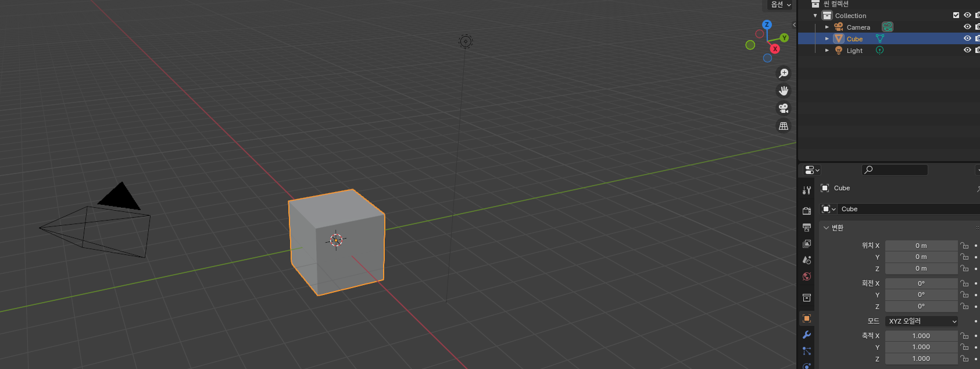Open the Particles properties tab
The image size is (980, 369).
click(807, 351)
